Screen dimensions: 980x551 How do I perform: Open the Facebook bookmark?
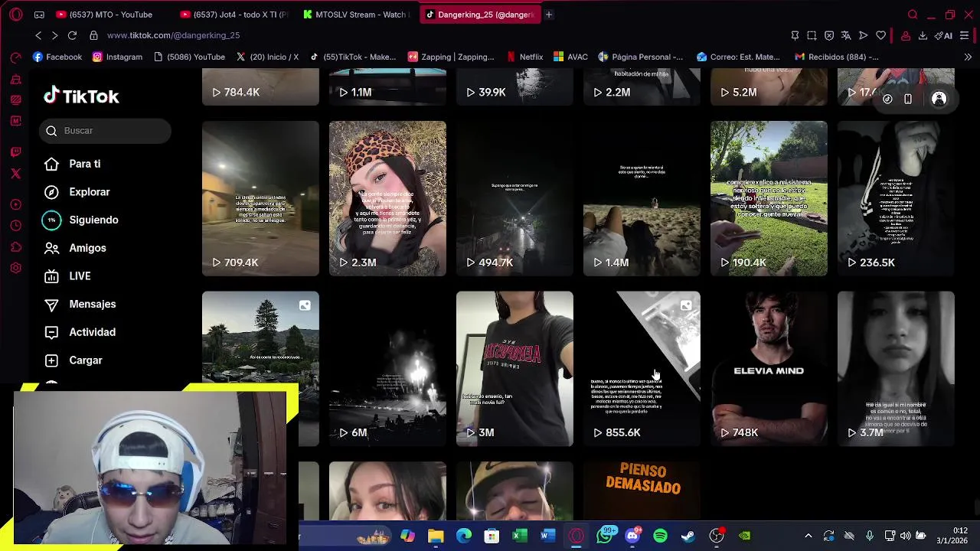(57, 57)
